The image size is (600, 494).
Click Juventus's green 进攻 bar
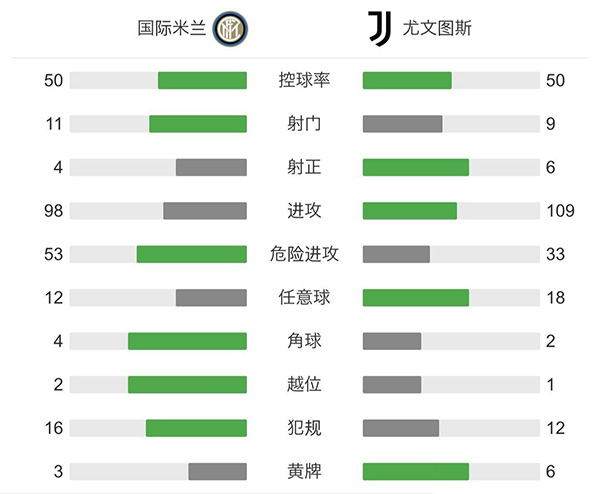pyautogui.click(x=409, y=211)
